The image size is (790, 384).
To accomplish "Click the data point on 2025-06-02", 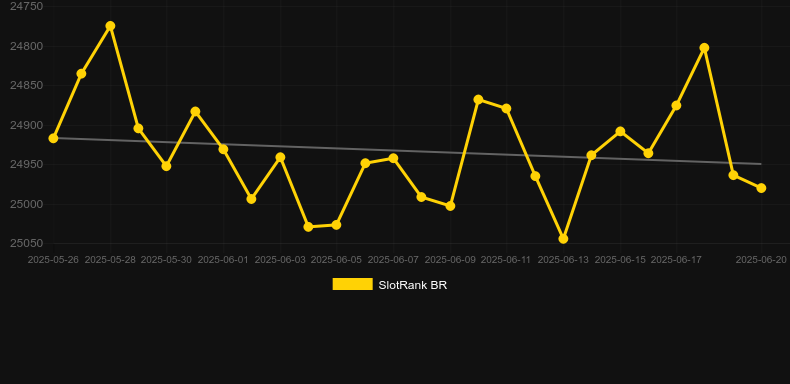I will click(251, 199).
